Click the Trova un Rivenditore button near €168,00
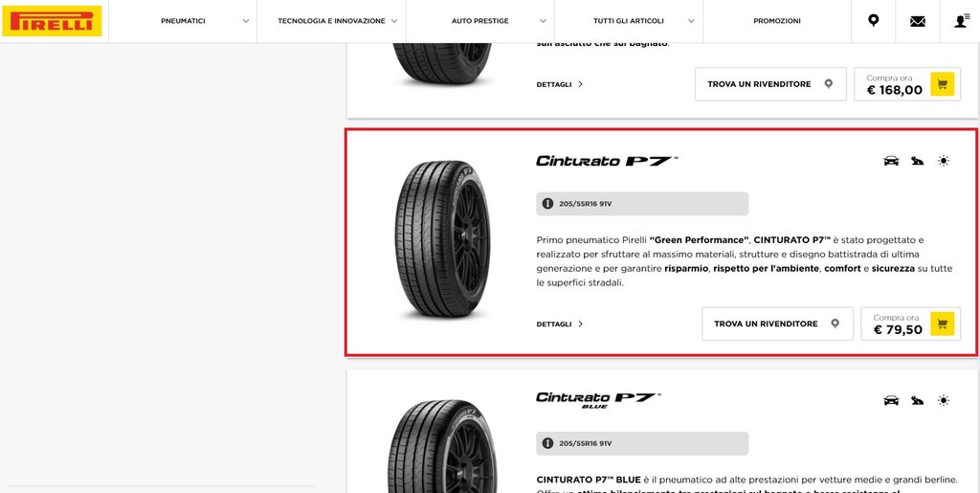 tap(770, 83)
